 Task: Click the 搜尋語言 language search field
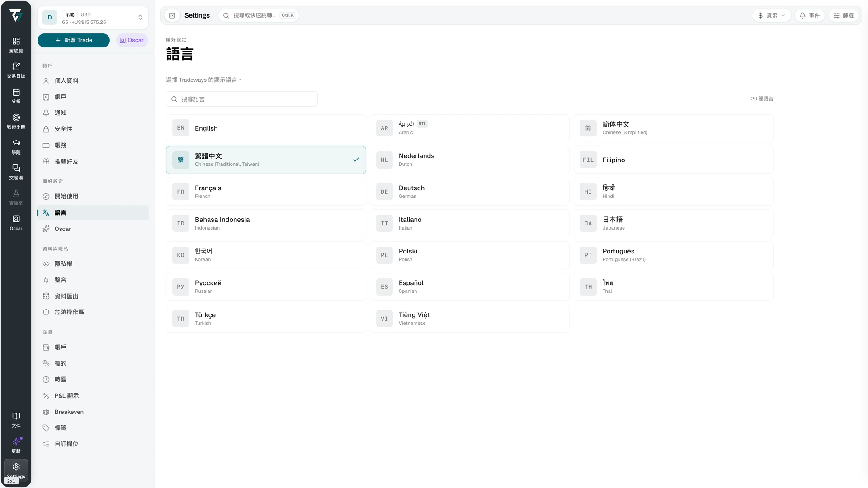[x=242, y=99]
